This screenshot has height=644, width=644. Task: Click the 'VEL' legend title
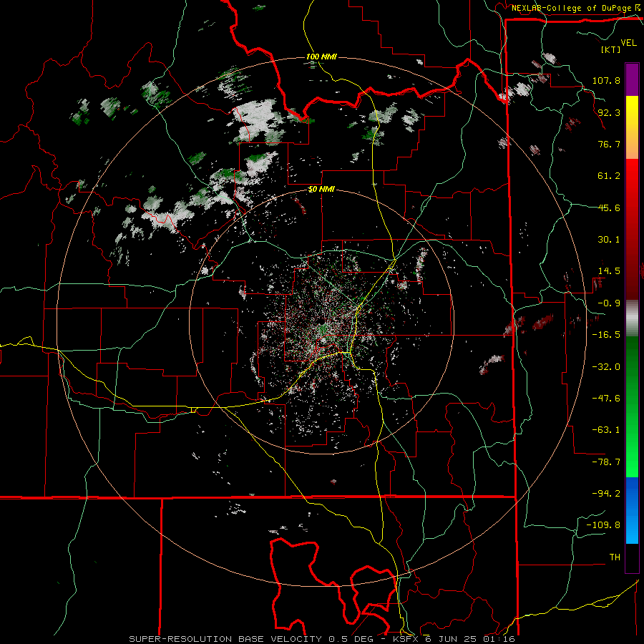click(629, 43)
